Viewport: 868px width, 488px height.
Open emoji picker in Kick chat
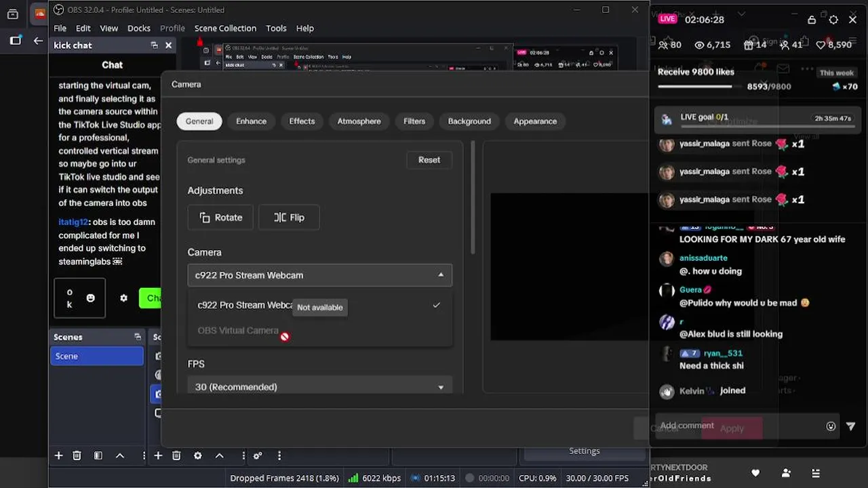coord(91,298)
